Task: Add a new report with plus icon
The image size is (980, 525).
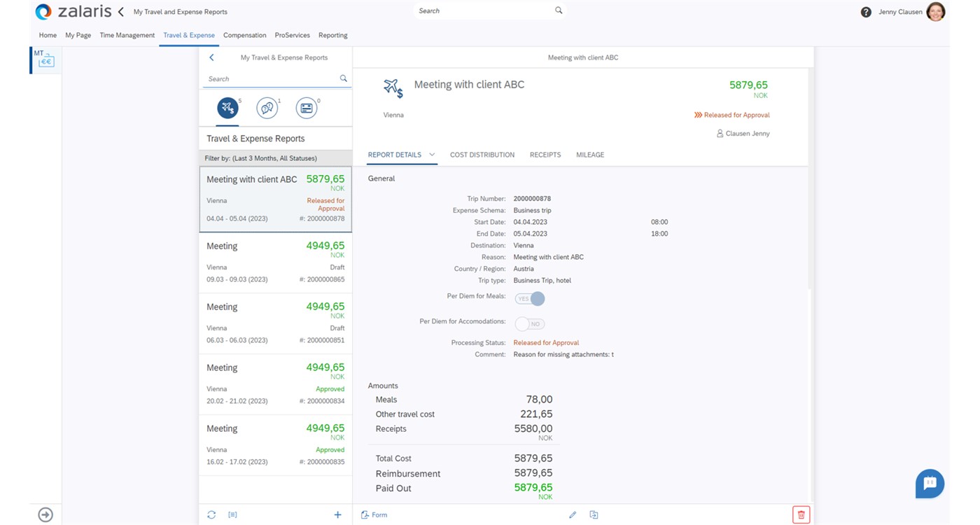Action: (x=337, y=514)
